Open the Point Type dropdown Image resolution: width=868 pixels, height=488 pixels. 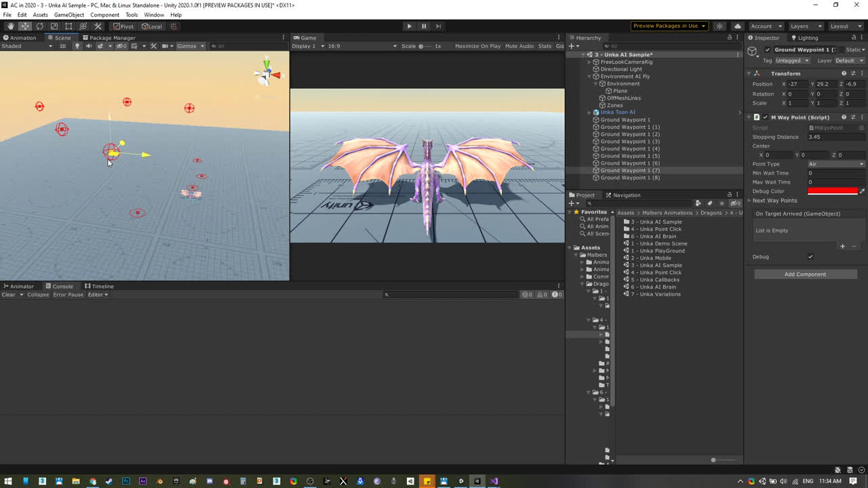coord(835,164)
